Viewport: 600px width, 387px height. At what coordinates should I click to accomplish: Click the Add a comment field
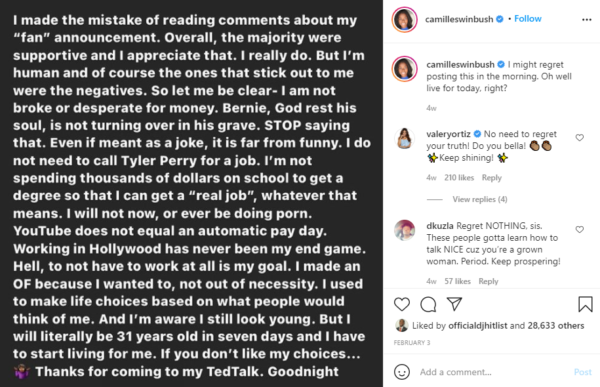(492, 372)
